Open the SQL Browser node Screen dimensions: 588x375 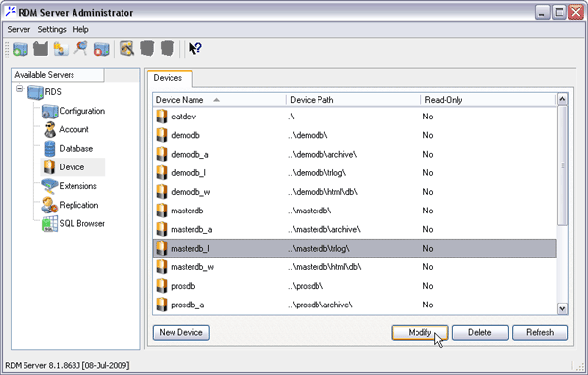(x=73, y=223)
